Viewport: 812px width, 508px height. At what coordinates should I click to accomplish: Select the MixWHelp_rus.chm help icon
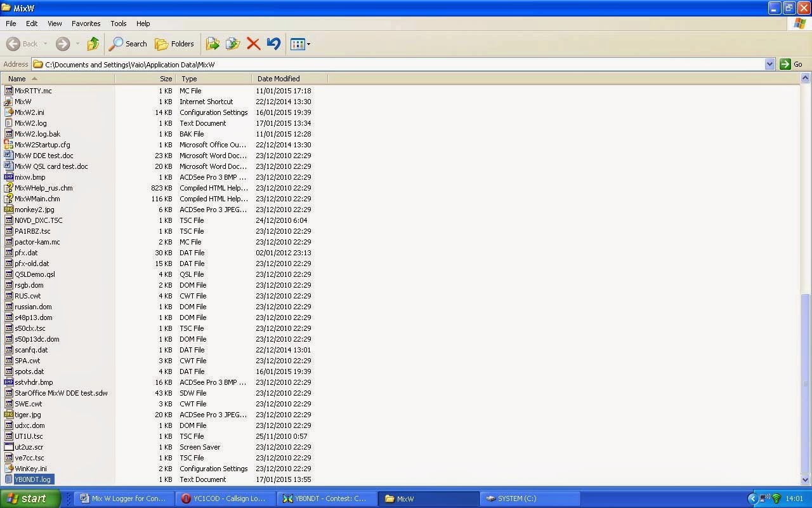coord(9,188)
